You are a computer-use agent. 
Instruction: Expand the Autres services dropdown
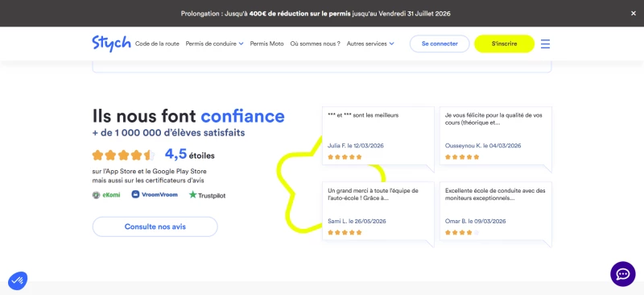[370, 44]
